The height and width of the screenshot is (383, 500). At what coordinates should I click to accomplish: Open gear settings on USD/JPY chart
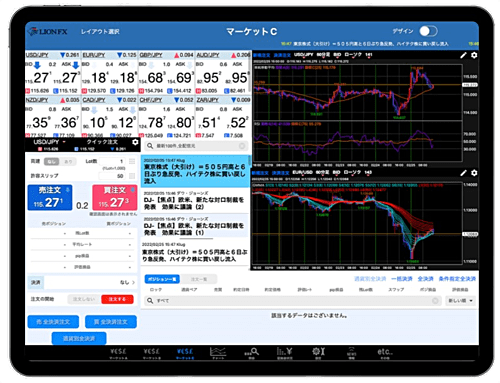[x=474, y=55]
